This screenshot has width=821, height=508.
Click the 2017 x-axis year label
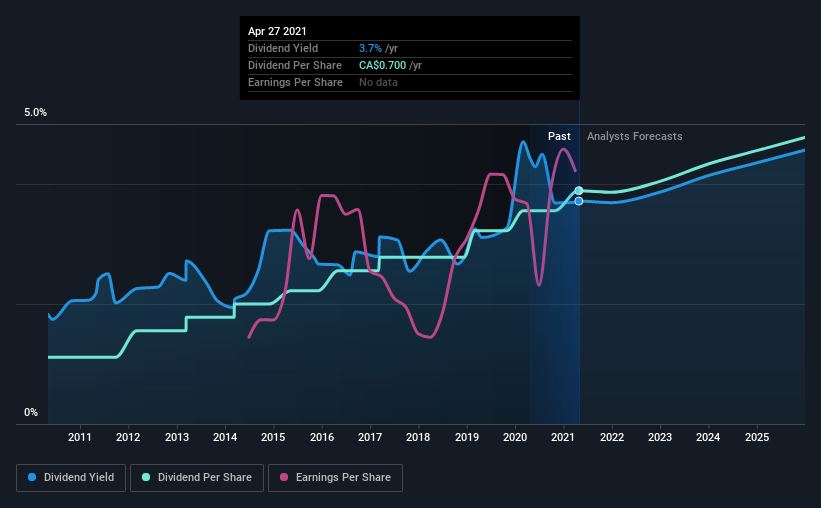(x=370, y=437)
